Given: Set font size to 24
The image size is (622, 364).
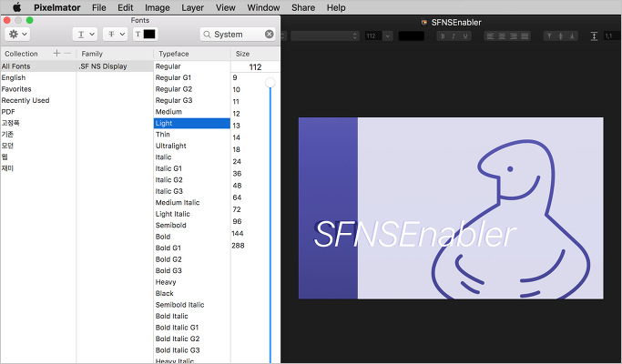Looking at the screenshot, I should 237,162.
